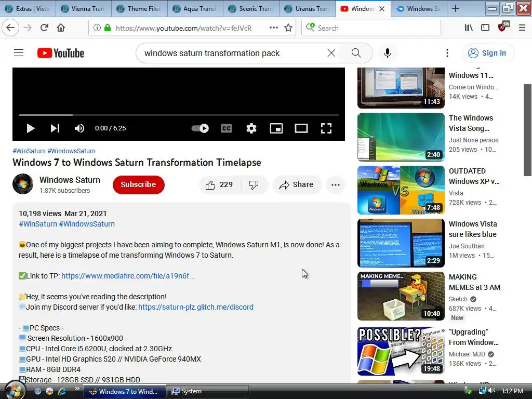Open a new browser tab
Viewport: 532px width, 399px height.
(x=456, y=8)
